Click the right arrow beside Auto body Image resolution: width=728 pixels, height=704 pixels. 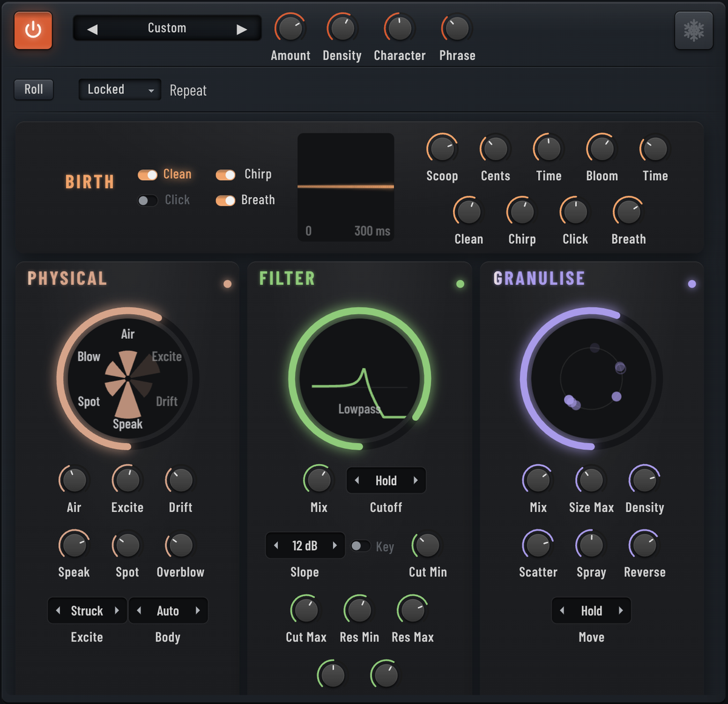(198, 611)
